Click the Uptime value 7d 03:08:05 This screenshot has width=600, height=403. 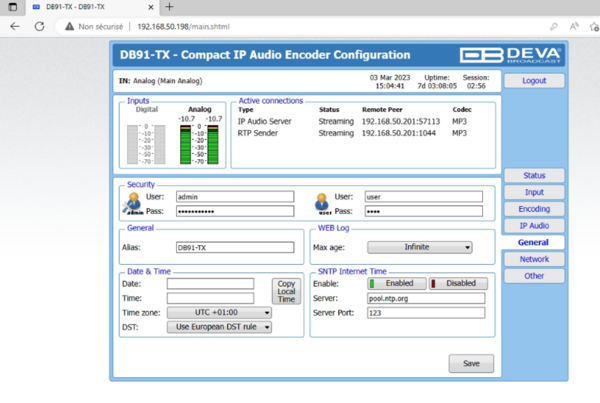pos(437,86)
